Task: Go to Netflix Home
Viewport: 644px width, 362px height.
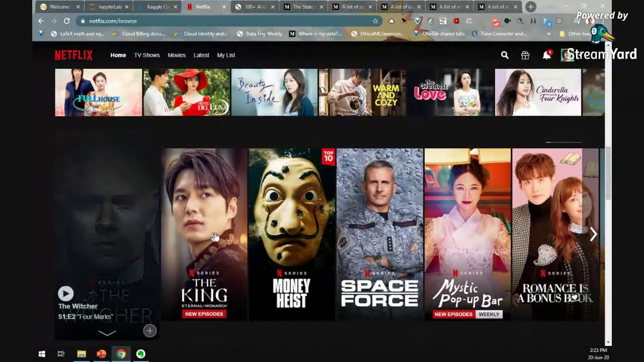Action: tap(118, 55)
